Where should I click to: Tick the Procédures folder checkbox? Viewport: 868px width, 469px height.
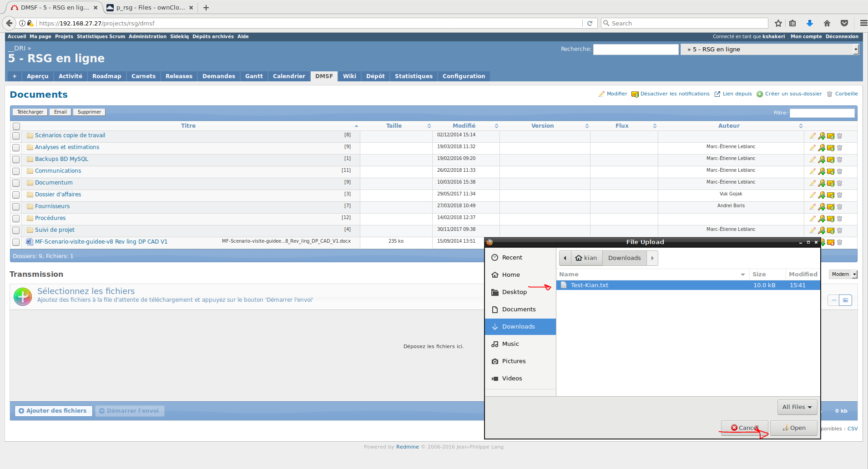pos(16,219)
